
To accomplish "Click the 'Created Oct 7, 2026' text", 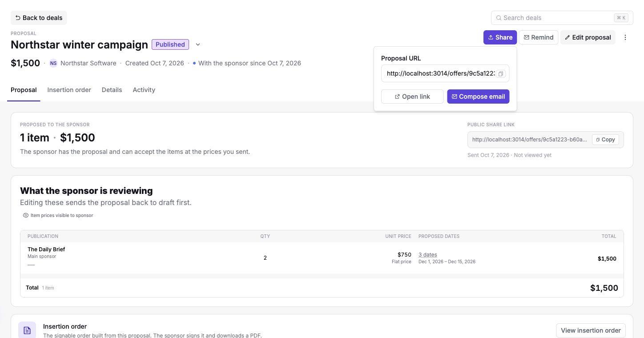I will (155, 63).
